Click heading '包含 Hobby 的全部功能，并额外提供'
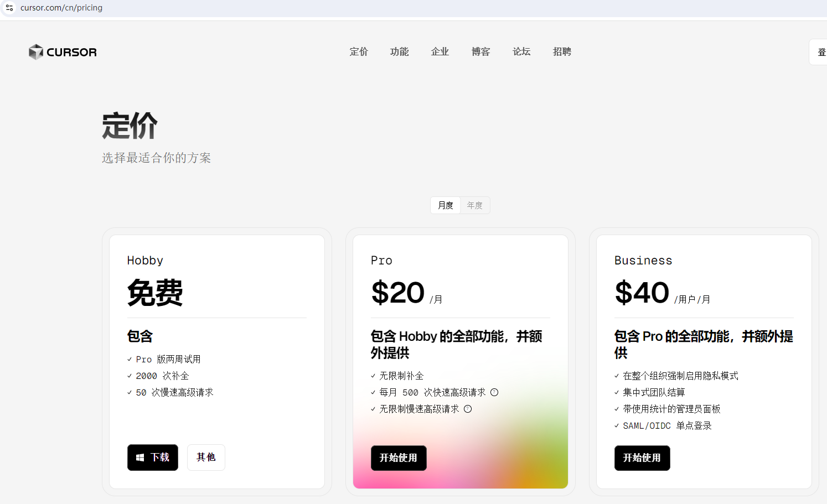Screen dimensions: 827x504 click(456, 345)
